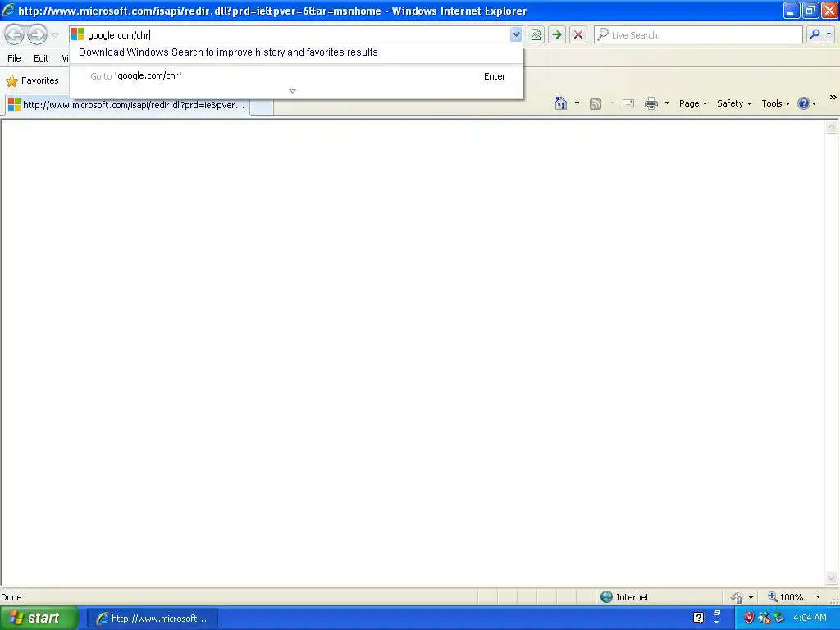
Task: Open the Page command menu
Action: coord(692,103)
